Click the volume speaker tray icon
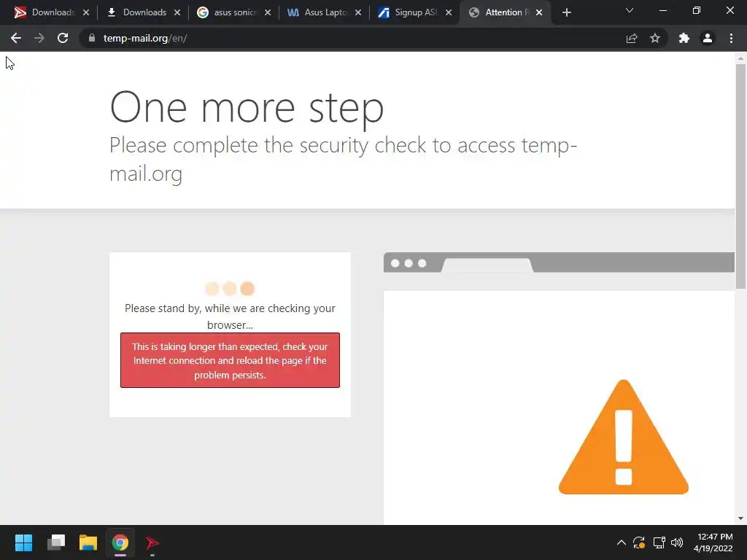 coord(677,542)
